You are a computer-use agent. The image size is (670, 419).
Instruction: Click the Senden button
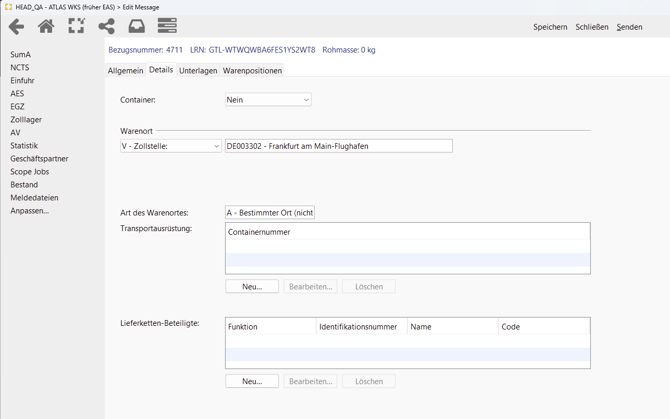[629, 27]
